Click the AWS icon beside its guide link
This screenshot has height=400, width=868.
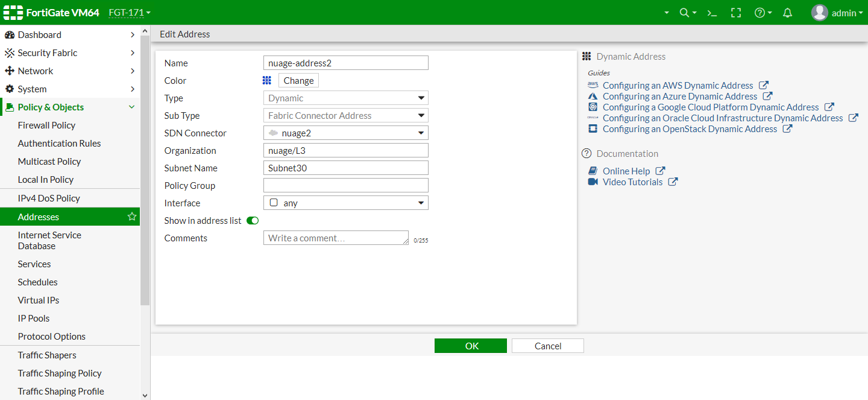592,85
